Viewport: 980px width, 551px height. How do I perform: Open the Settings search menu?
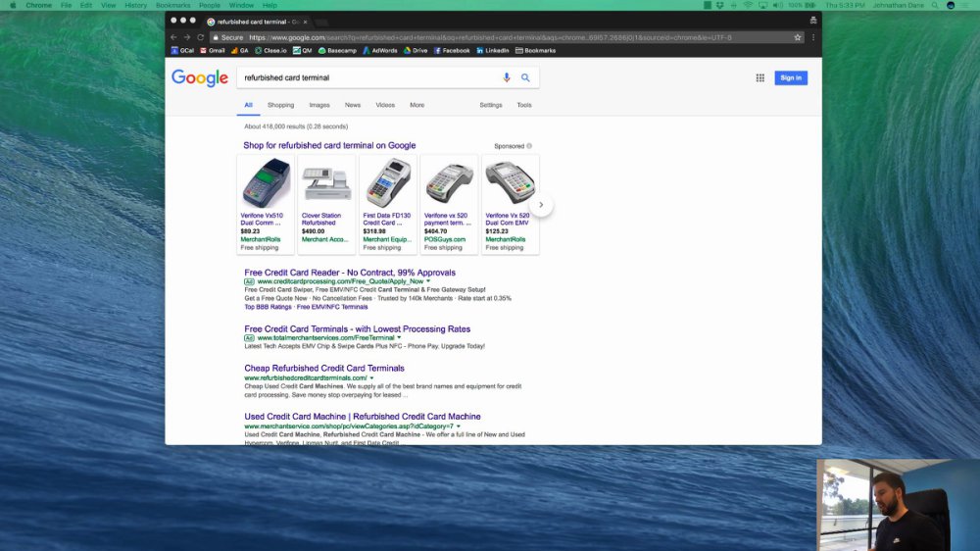pyautogui.click(x=491, y=105)
